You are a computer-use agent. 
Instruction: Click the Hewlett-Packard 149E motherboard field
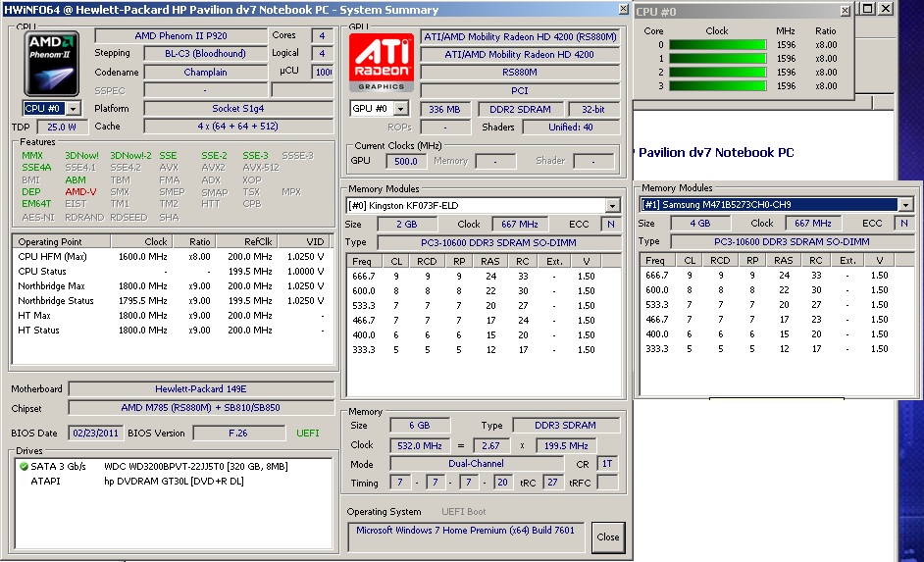pos(201,388)
